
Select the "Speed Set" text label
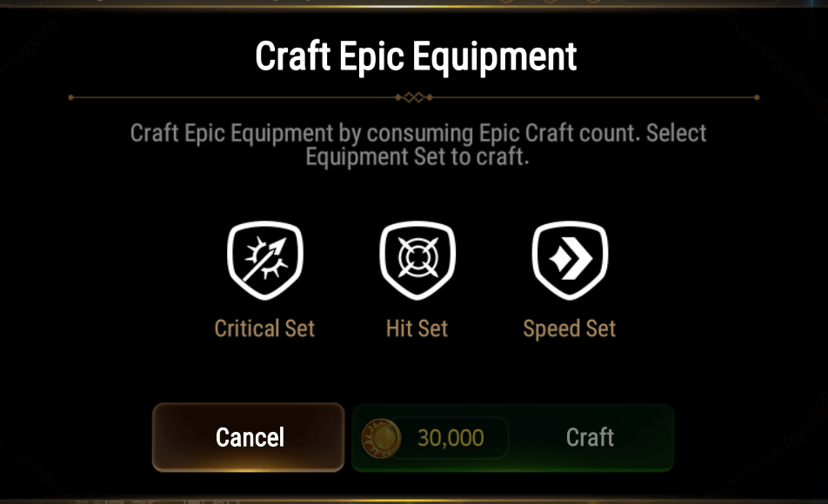click(569, 328)
